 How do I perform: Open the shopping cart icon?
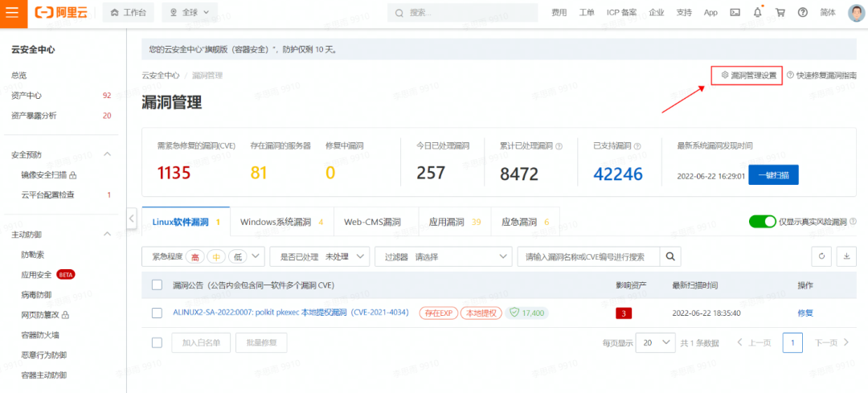780,13
